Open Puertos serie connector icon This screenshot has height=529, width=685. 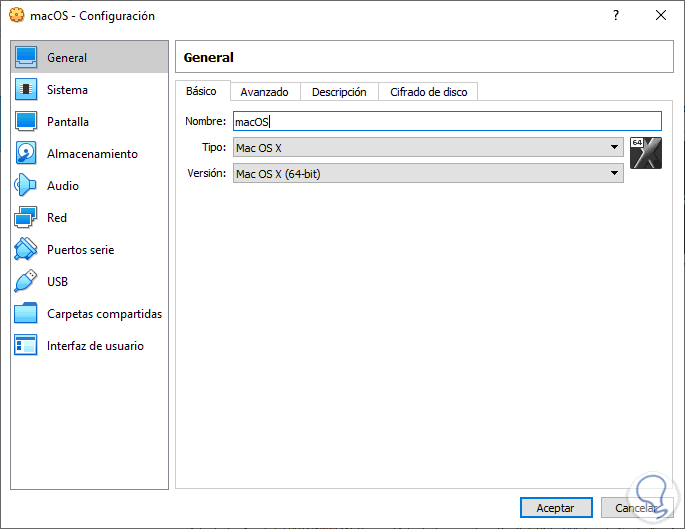click(27, 250)
